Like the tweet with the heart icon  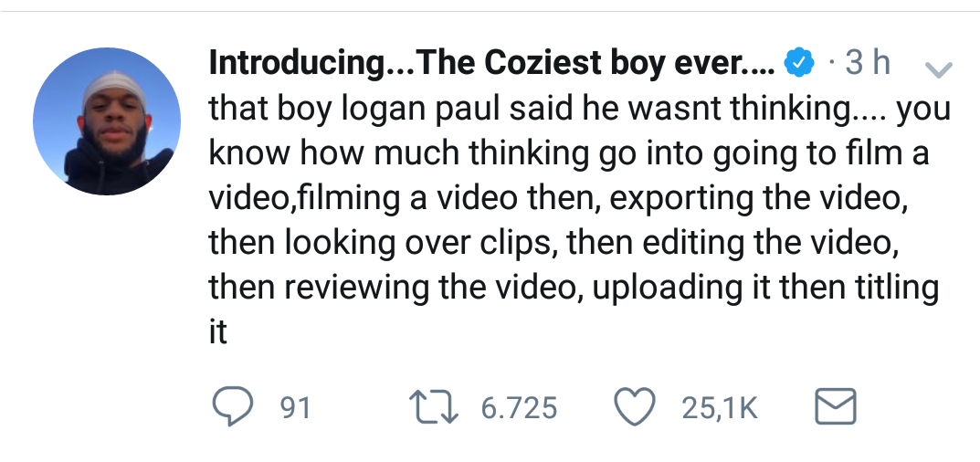click(x=636, y=407)
